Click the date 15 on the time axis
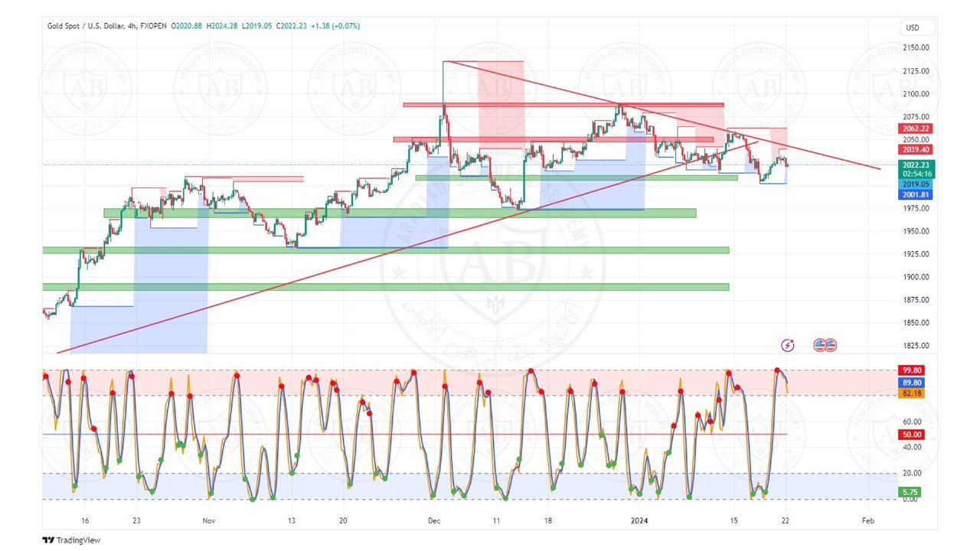Image resolution: width=980 pixels, height=551 pixels. [733, 520]
